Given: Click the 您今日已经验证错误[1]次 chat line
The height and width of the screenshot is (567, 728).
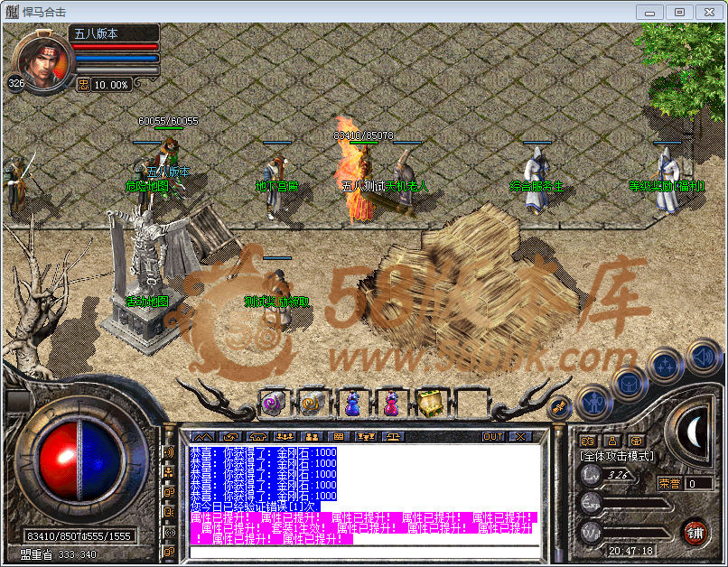Looking at the screenshot, I should (x=253, y=507).
